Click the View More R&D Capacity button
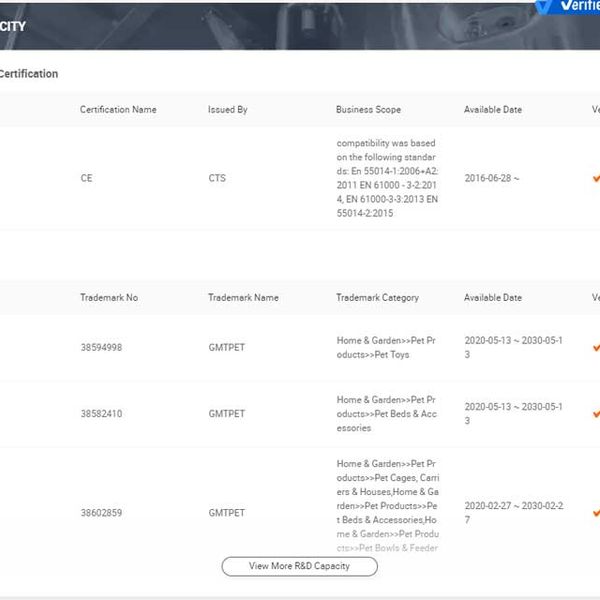This screenshot has height=600, width=600. 299,566
